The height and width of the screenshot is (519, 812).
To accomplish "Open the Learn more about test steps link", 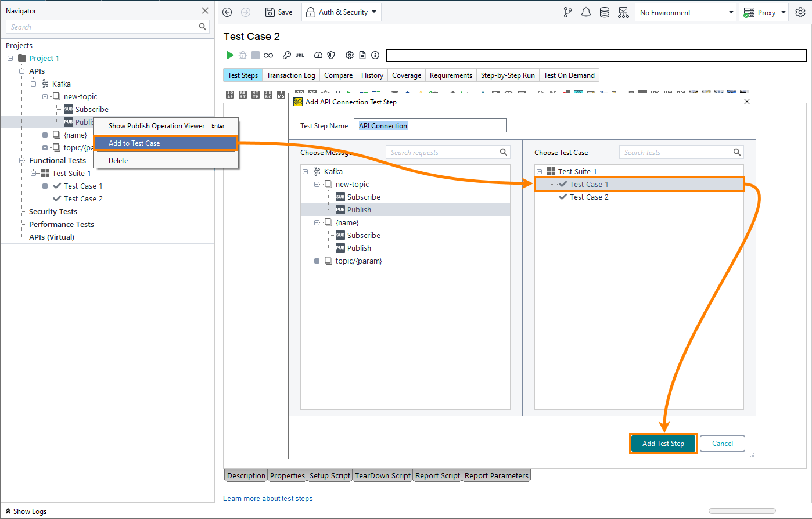I will tap(268, 498).
